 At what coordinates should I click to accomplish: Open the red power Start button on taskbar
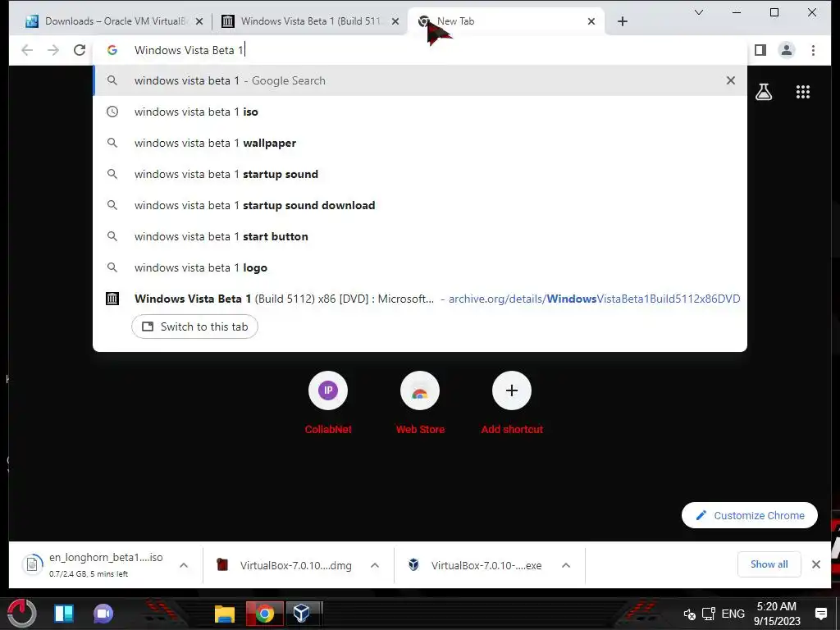(22, 613)
